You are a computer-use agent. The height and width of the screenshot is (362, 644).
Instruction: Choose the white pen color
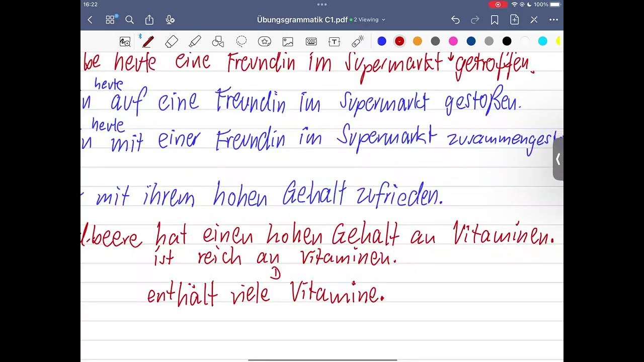(x=525, y=41)
